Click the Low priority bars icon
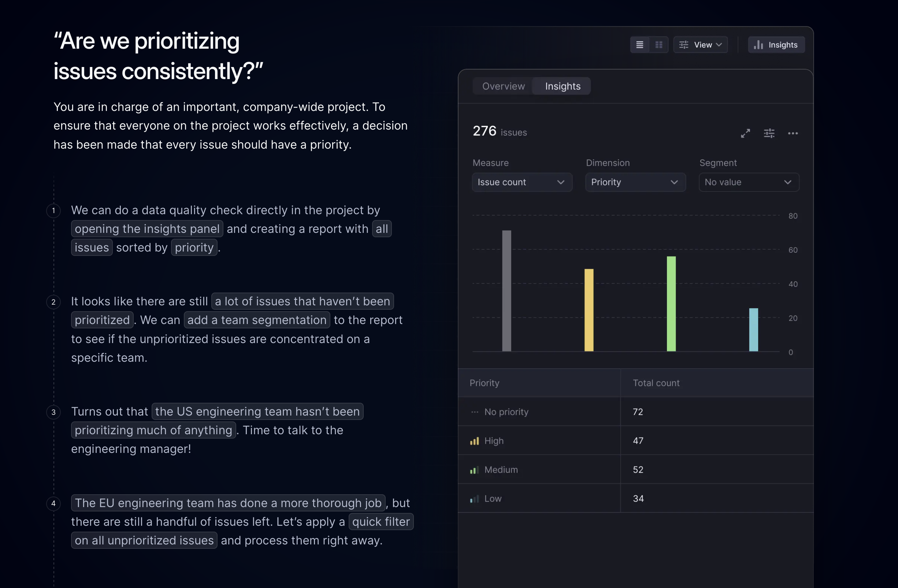The height and width of the screenshot is (588, 898). tap(475, 499)
